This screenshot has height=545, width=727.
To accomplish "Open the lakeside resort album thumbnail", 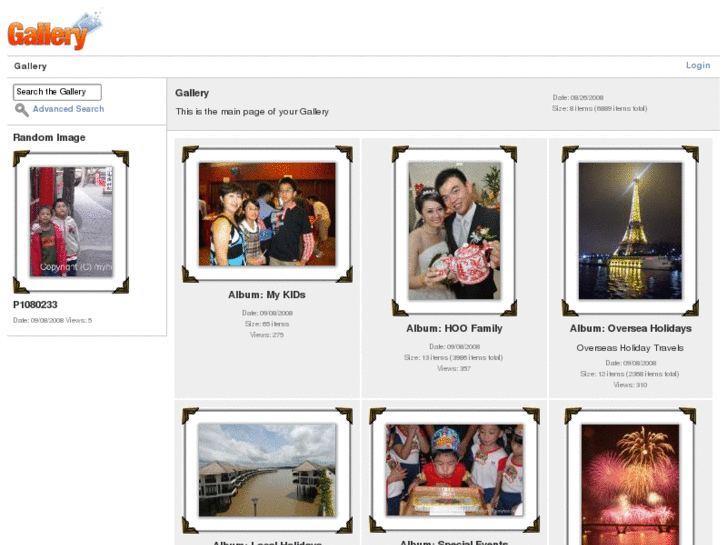I will [267, 470].
